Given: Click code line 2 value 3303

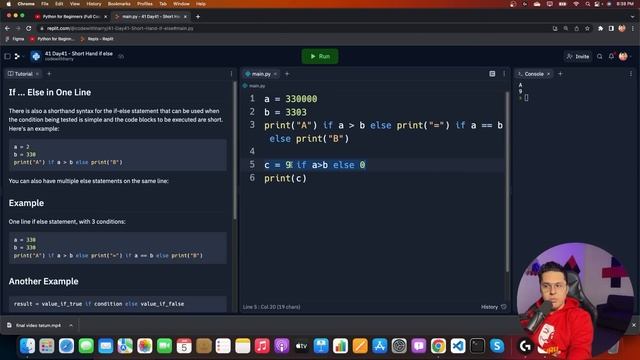Looking at the screenshot, I should (x=296, y=112).
